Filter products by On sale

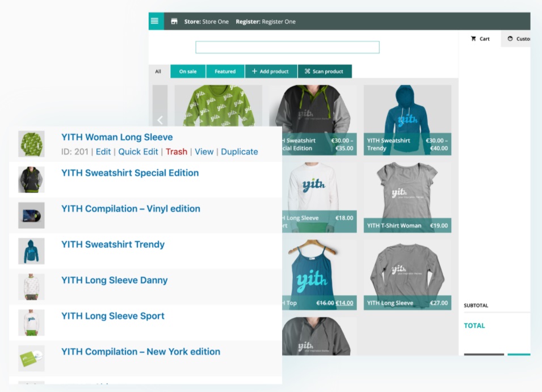[x=188, y=71]
